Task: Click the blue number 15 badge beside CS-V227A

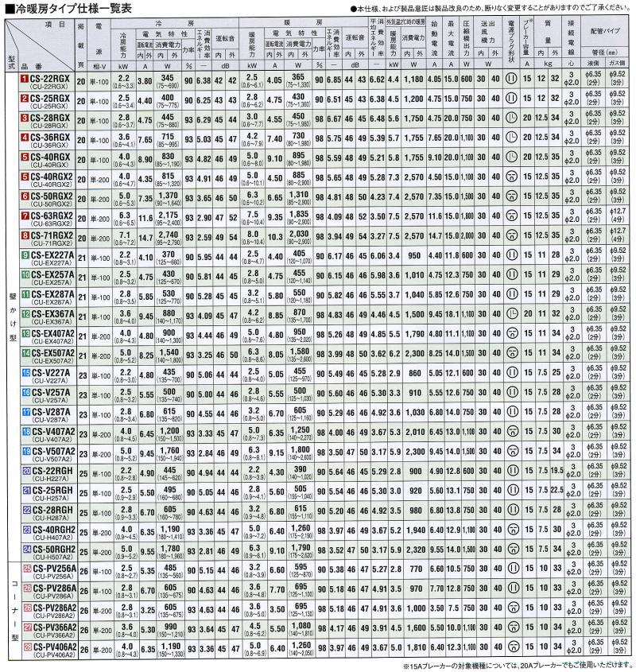Action: [26, 372]
